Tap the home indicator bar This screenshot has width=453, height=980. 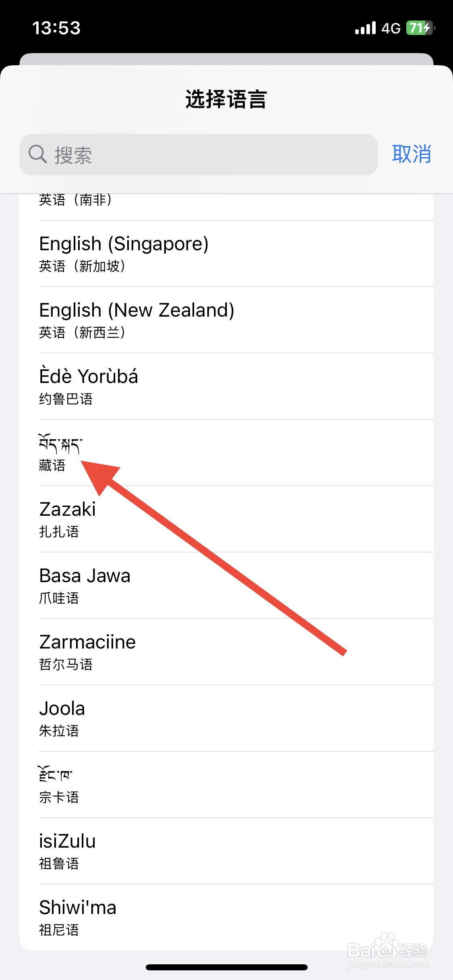click(226, 967)
